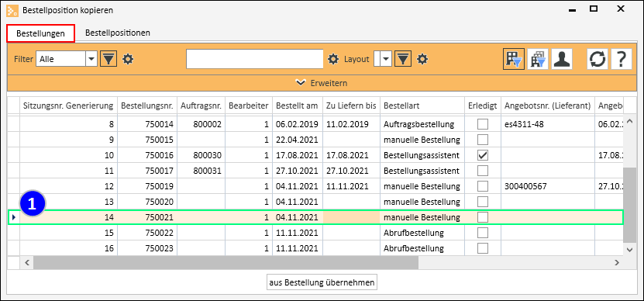Click the vertical scrollbar down arrow
644x301 pixels.
629,249
